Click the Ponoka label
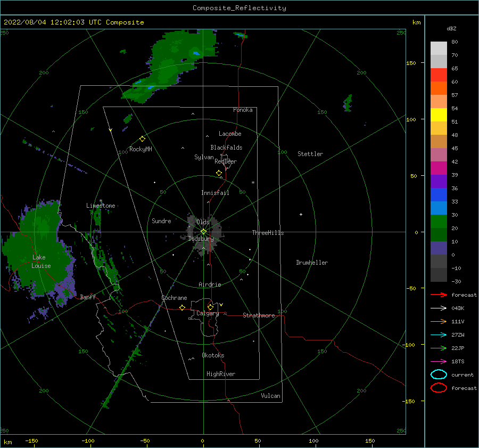The image size is (479, 448). [243, 110]
